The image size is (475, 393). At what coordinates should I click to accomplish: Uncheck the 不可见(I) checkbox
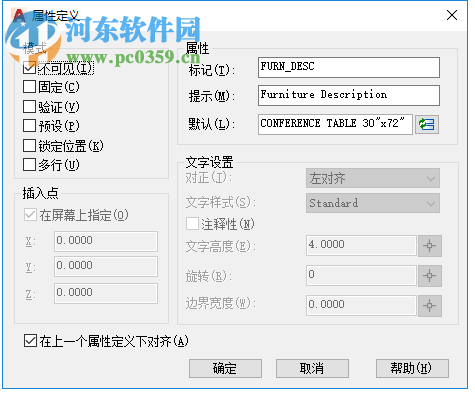click(29, 68)
